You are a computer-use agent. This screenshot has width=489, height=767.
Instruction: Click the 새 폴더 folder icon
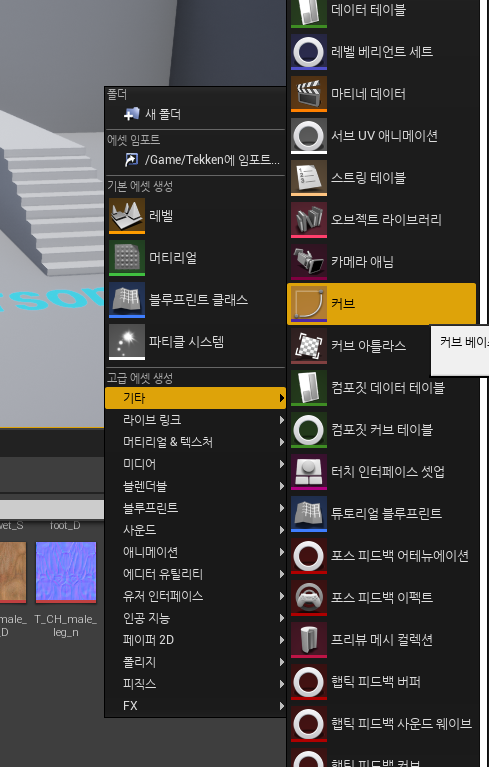[x=132, y=114]
